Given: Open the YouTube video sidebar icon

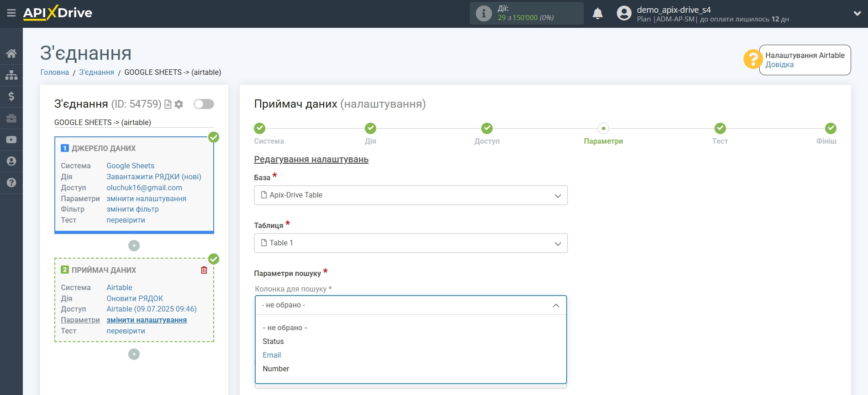Looking at the screenshot, I should coord(11,140).
